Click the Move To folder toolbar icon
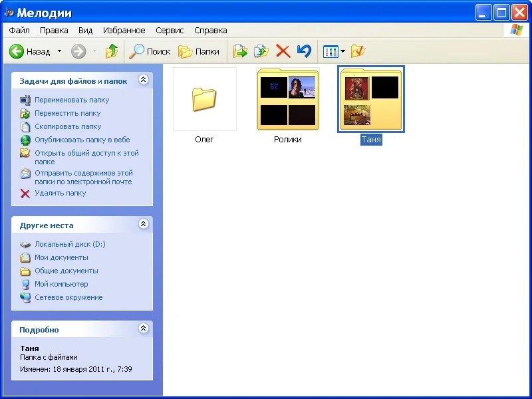The height and width of the screenshot is (399, 532). (240, 51)
